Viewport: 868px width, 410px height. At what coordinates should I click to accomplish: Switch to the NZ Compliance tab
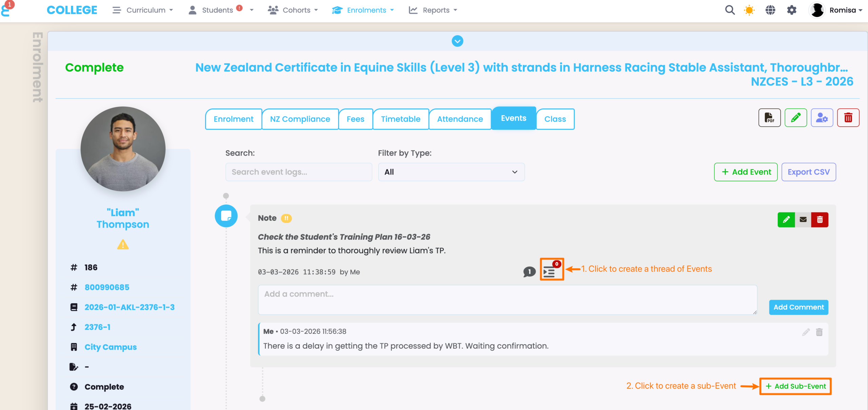300,119
